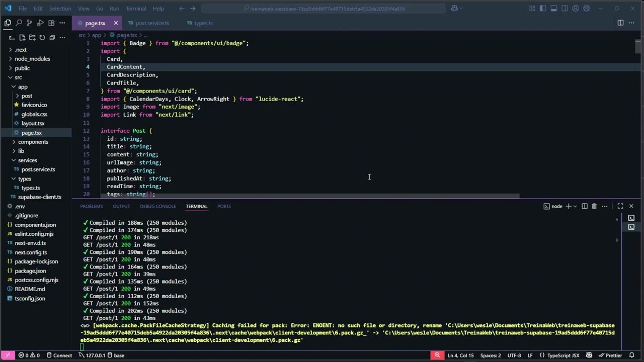Open the Search view in the activity bar
644x362 pixels.
(x=19, y=23)
